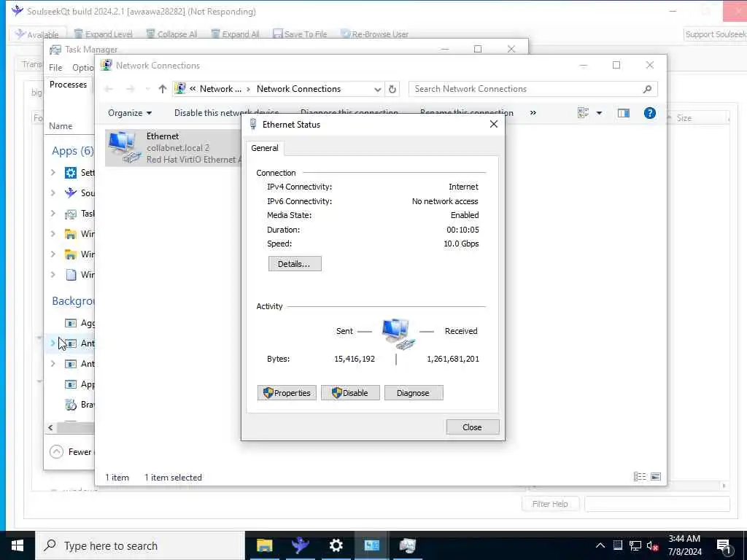This screenshot has height=560, width=747.
Task: Open the Organize dropdown menu
Action: pos(130,113)
